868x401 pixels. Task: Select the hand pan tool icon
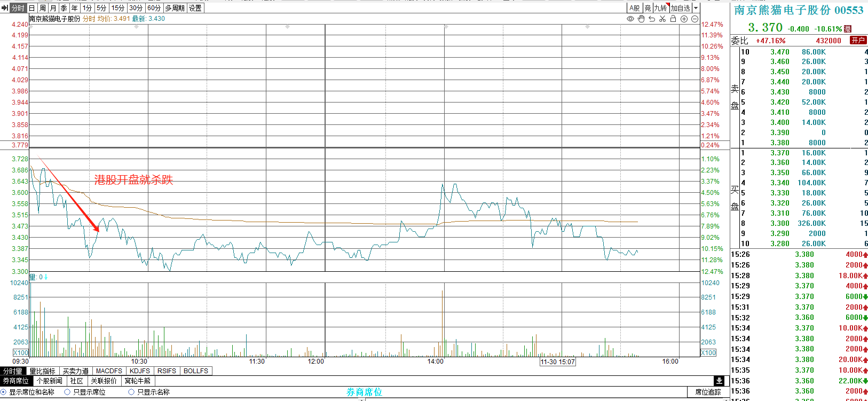641,19
